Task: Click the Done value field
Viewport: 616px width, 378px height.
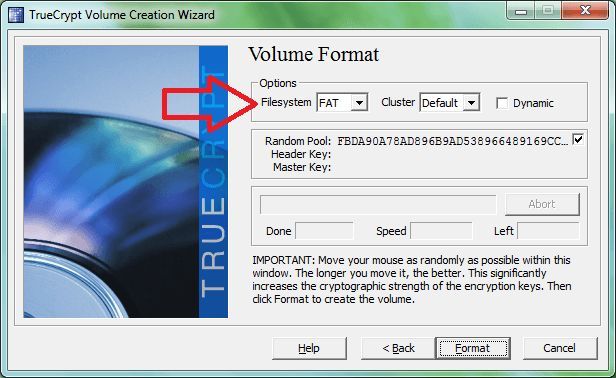Action: (x=324, y=231)
